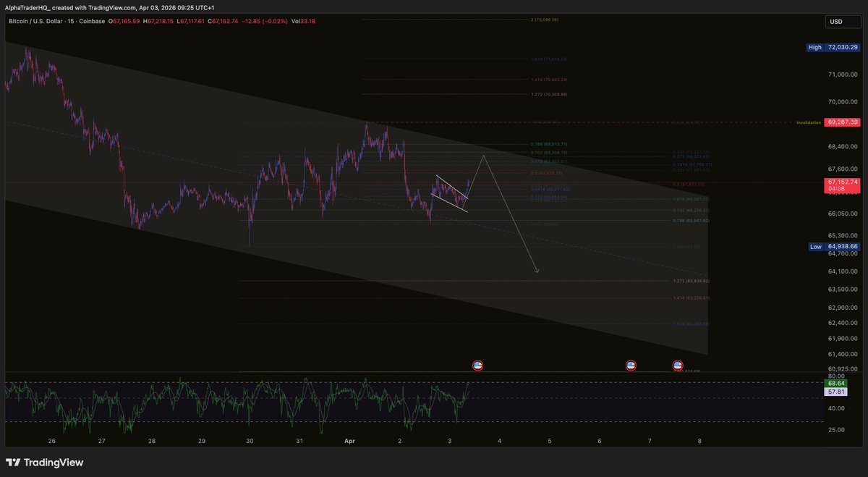The height and width of the screenshot is (477, 868).
Task: Open the US flag news event icon below Apr 4
Action: tap(477, 365)
